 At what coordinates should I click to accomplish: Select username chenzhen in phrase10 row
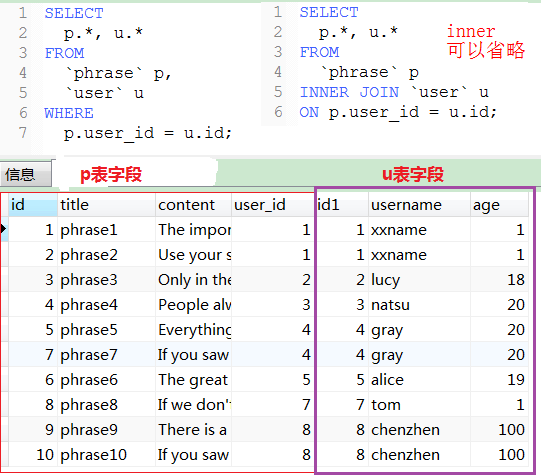tap(419, 455)
